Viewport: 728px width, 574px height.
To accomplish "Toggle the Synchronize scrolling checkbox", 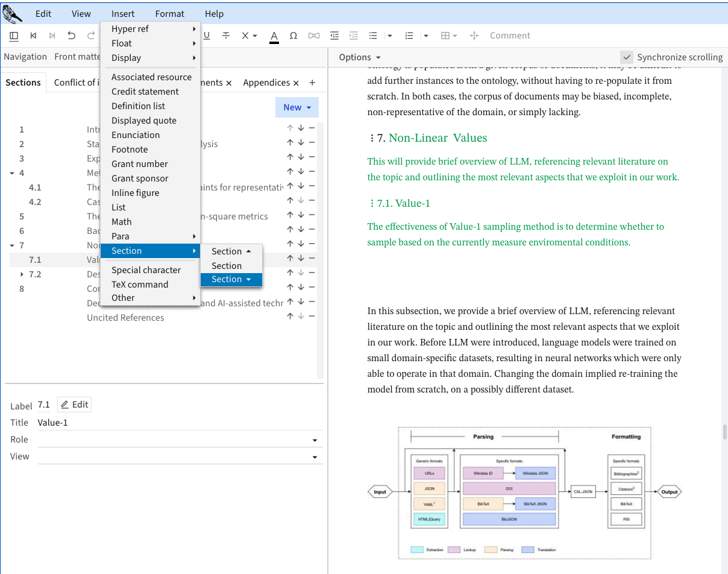I will click(x=627, y=57).
